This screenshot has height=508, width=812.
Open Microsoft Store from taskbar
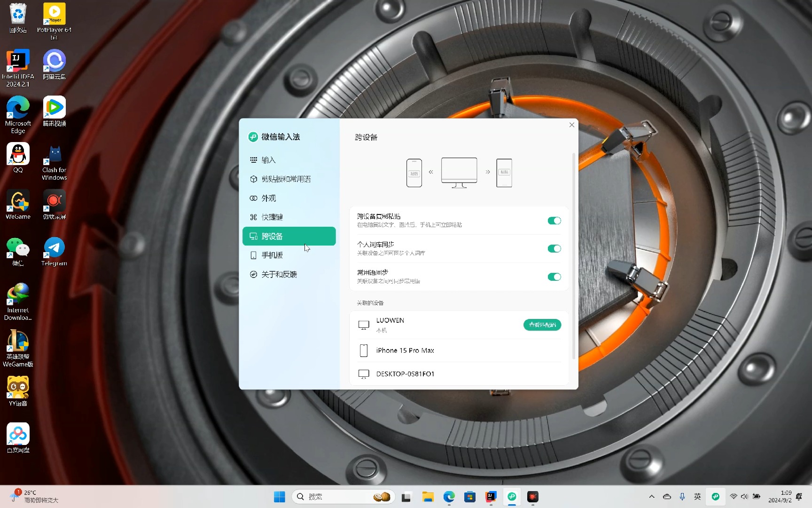click(470, 497)
